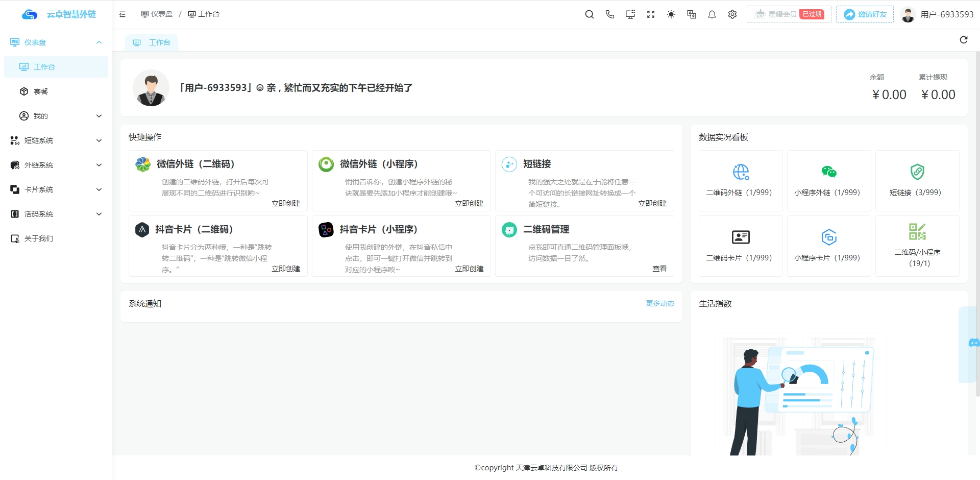Click the phone contact icon in header
The width and height of the screenshot is (980, 480).
[610, 14]
